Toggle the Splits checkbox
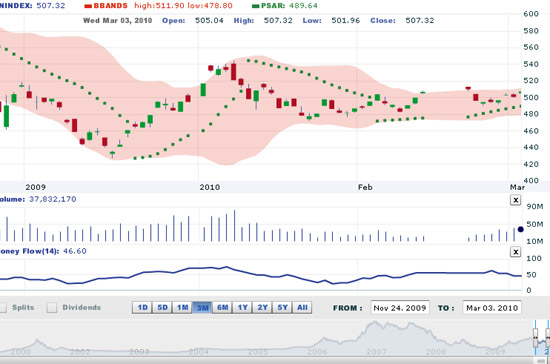The image size is (550, 364). 2,308
